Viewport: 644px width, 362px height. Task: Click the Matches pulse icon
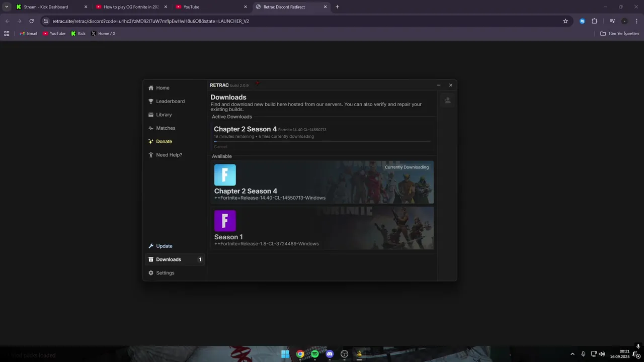click(151, 128)
